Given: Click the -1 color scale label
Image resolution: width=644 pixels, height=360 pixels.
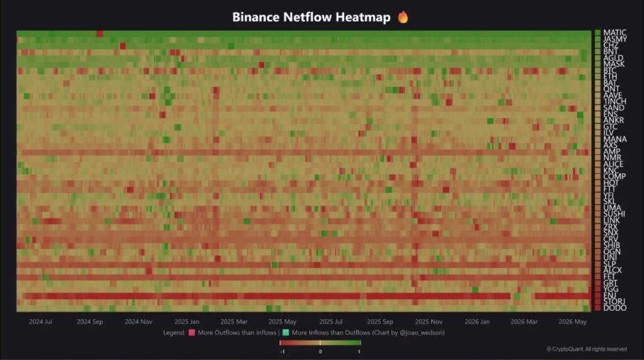Looking at the screenshot, I should point(282,352).
